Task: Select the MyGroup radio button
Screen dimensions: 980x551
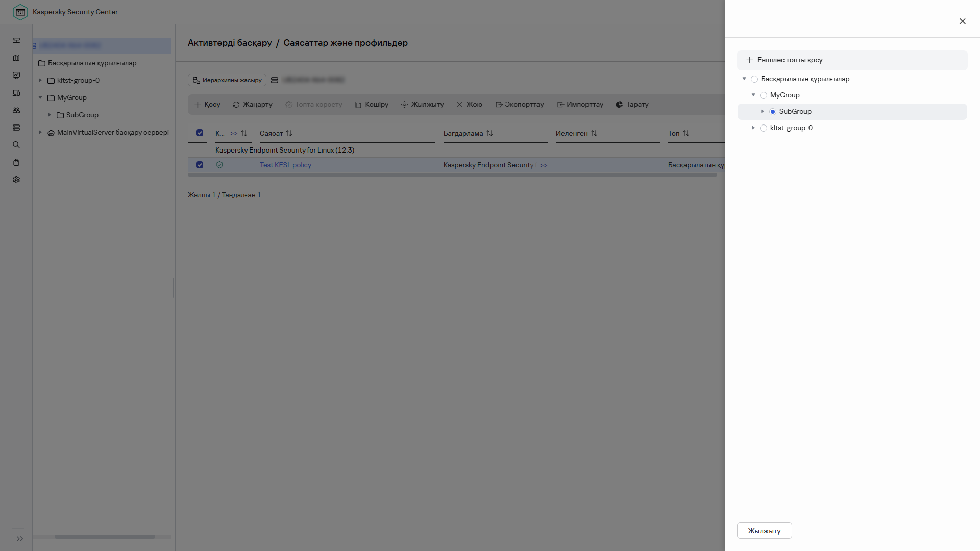Action: click(x=764, y=95)
